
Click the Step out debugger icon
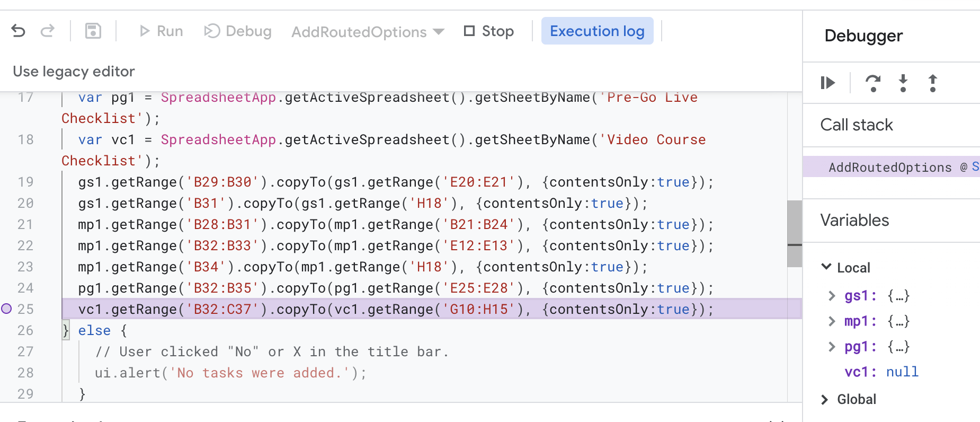coord(933,83)
